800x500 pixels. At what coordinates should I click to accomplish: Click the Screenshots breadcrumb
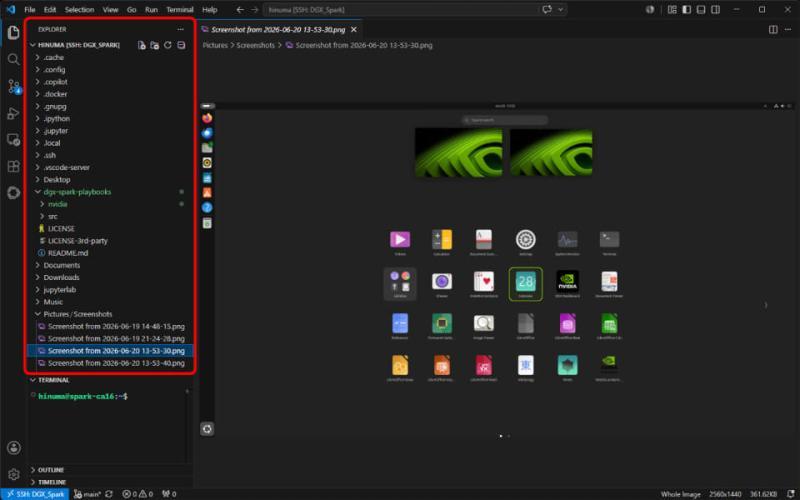point(255,45)
